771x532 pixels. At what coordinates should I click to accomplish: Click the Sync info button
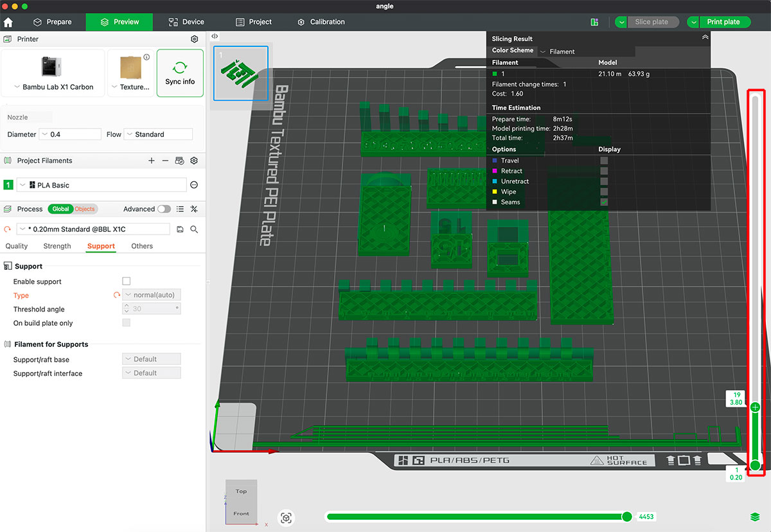(x=180, y=73)
